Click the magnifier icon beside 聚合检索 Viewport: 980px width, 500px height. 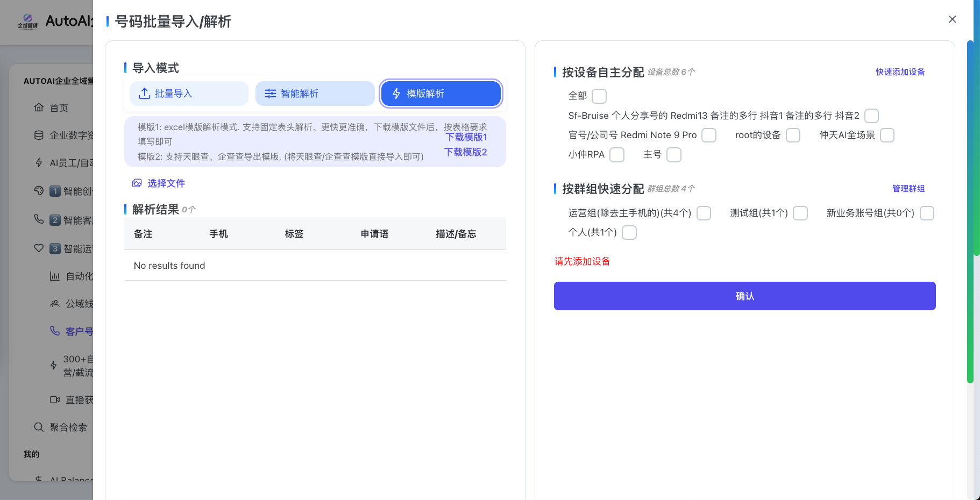[39, 427]
